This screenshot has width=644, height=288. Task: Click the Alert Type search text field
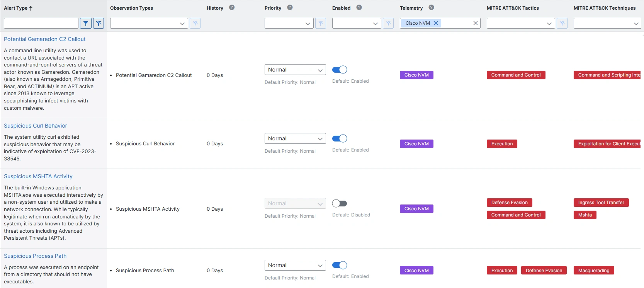pyautogui.click(x=41, y=23)
